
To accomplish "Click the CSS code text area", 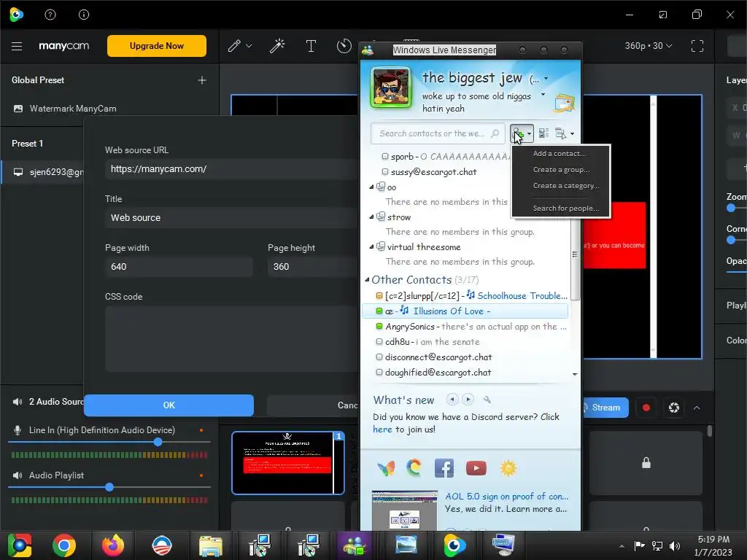I will [233, 338].
